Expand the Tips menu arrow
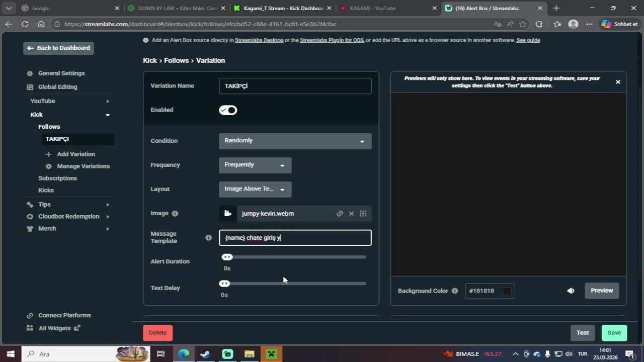The image size is (644, 362). point(108,205)
